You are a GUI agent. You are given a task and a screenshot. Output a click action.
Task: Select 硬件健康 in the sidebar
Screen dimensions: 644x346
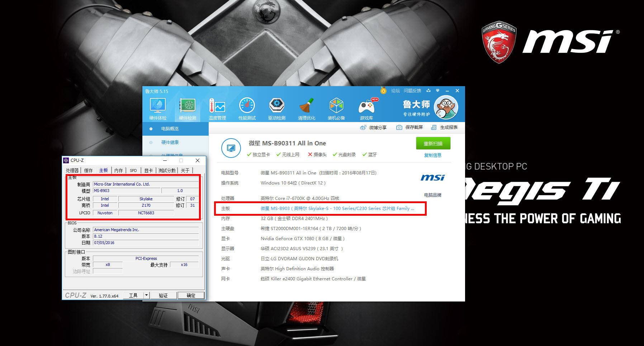click(x=175, y=142)
